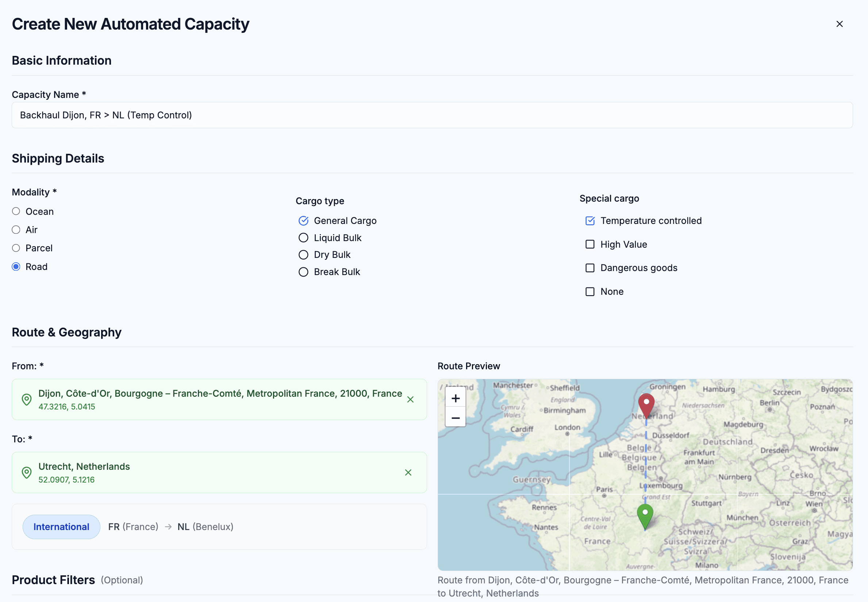
Task: Close the Create New Automated Capacity dialog
Action: click(840, 24)
